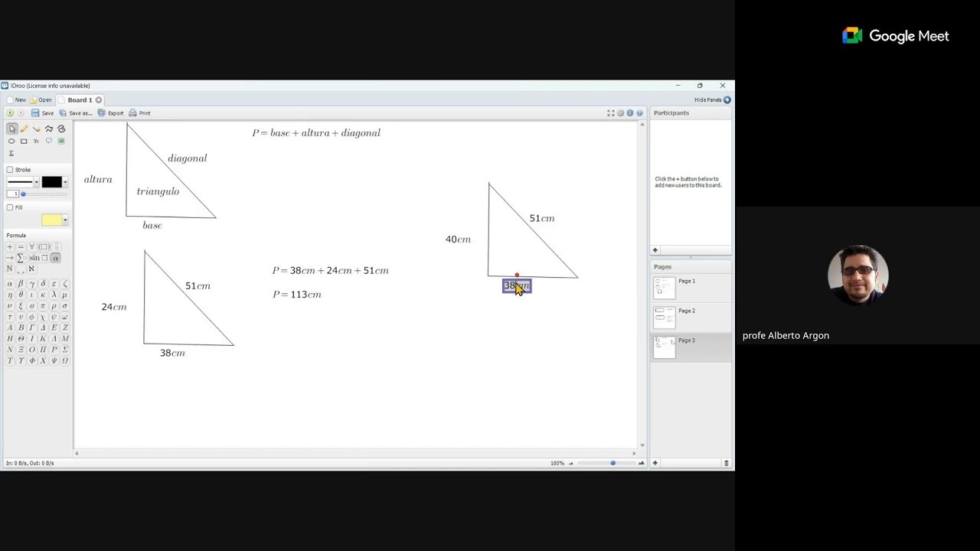Toggle fullscreen board view
The height and width of the screenshot is (551, 980).
[611, 113]
